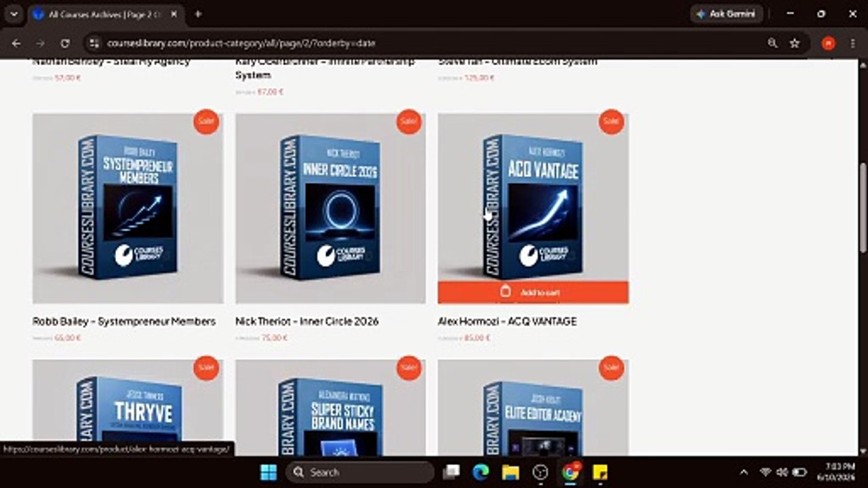Click the taskbar Search box
This screenshot has width=868, height=488.
click(x=360, y=472)
